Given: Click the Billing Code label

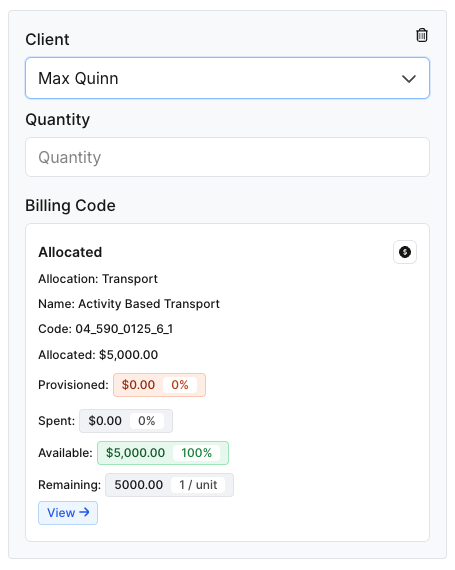Looking at the screenshot, I should pos(71,206).
